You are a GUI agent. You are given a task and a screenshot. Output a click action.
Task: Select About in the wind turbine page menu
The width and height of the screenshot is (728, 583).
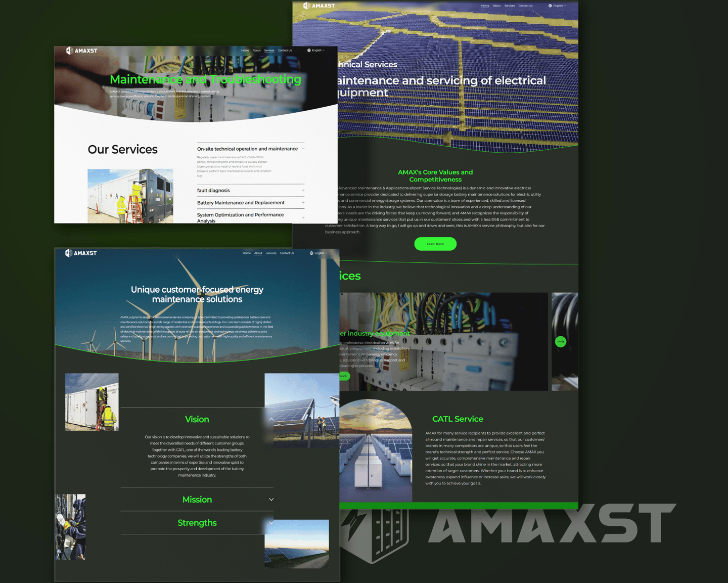click(x=258, y=253)
